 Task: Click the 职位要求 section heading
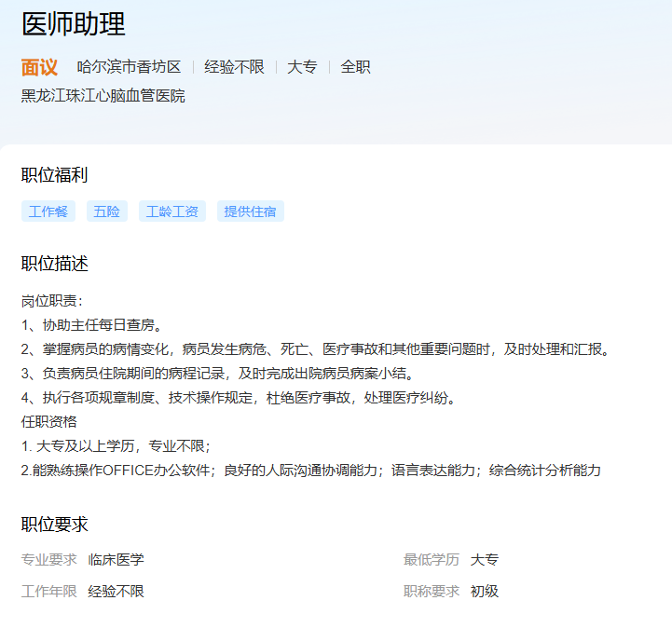(x=55, y=525)
